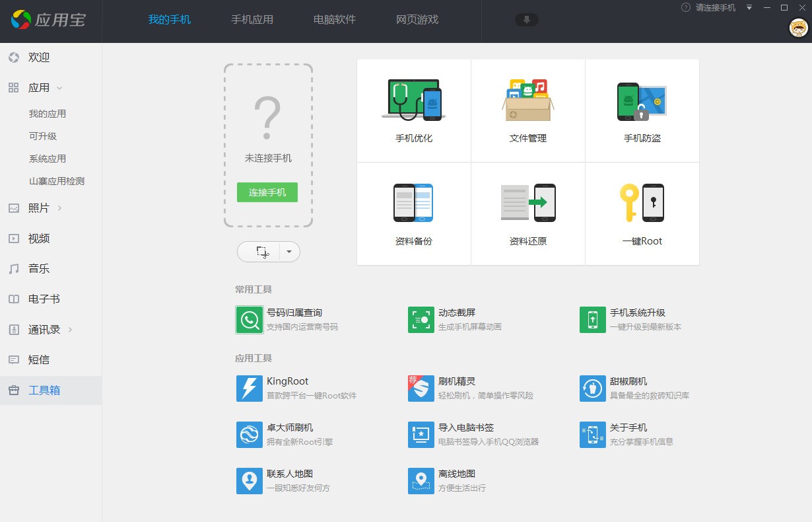
Task: Open the 一键Root key tile
Action: click(642, 213)
